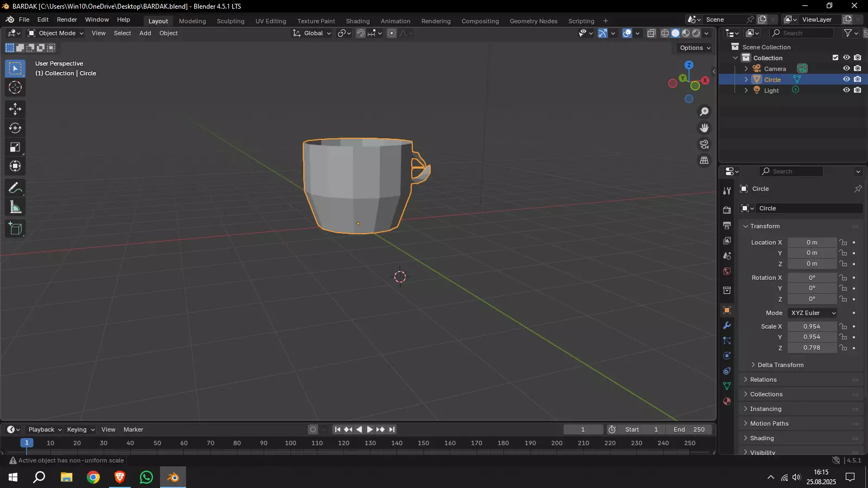Hide Light object in viewport
Screen dimensions: 868x488
(x=846, y=90)
